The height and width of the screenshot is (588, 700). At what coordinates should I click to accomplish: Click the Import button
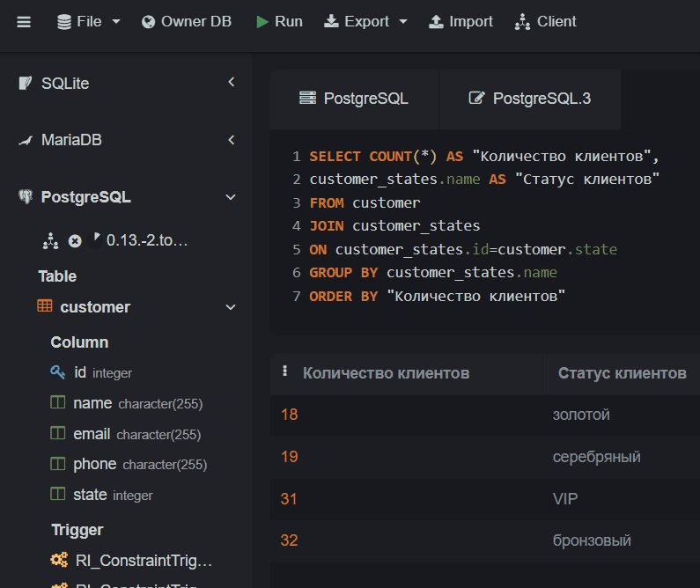coord(461,21)
